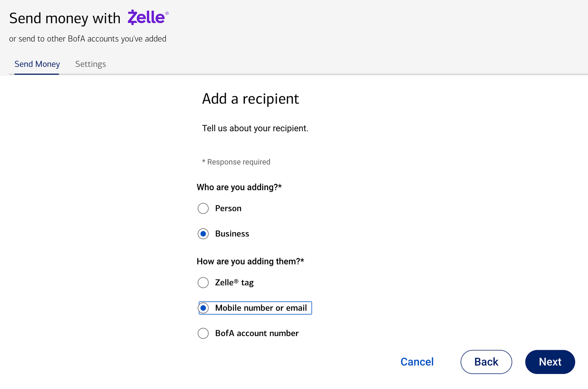Click the Zelle tag label text

(234, 282)
